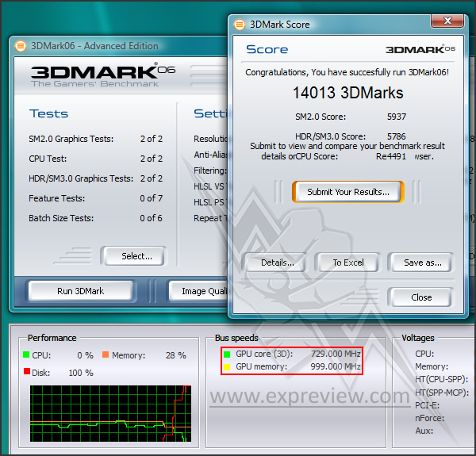Click the orange Memory usage color swatch
The image size is (476, 456).
105,355
